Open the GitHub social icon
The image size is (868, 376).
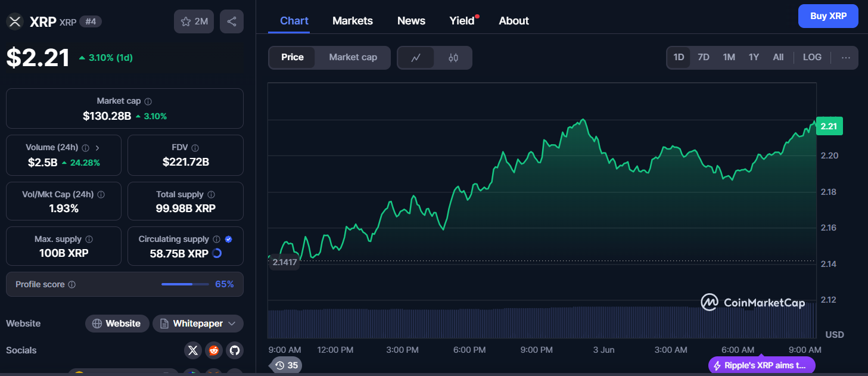pos(235,350)
